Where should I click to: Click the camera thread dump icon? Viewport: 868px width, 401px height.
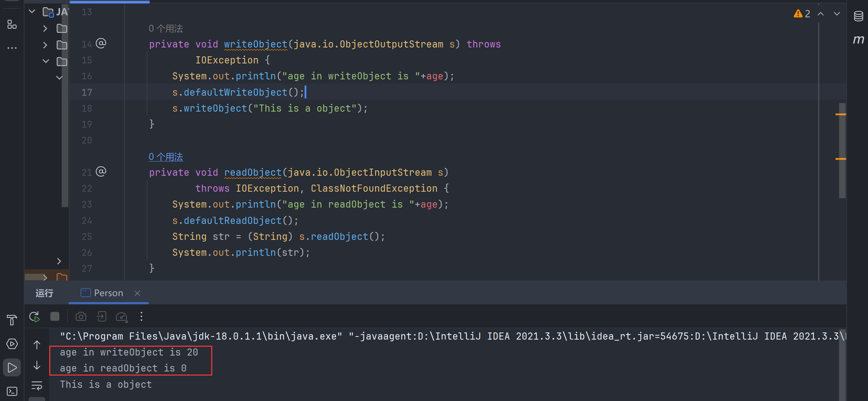(81, 317)
